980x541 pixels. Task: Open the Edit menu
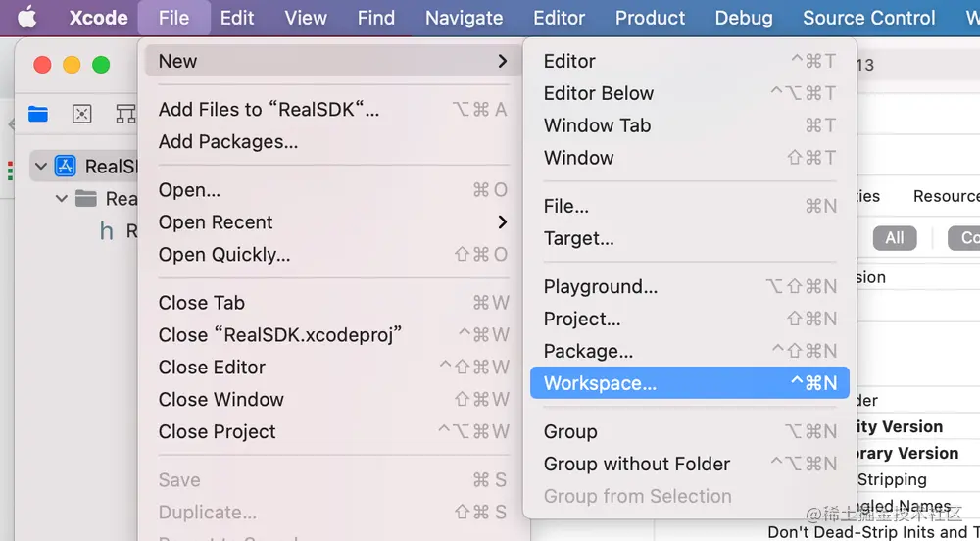(x=237, y=18)
